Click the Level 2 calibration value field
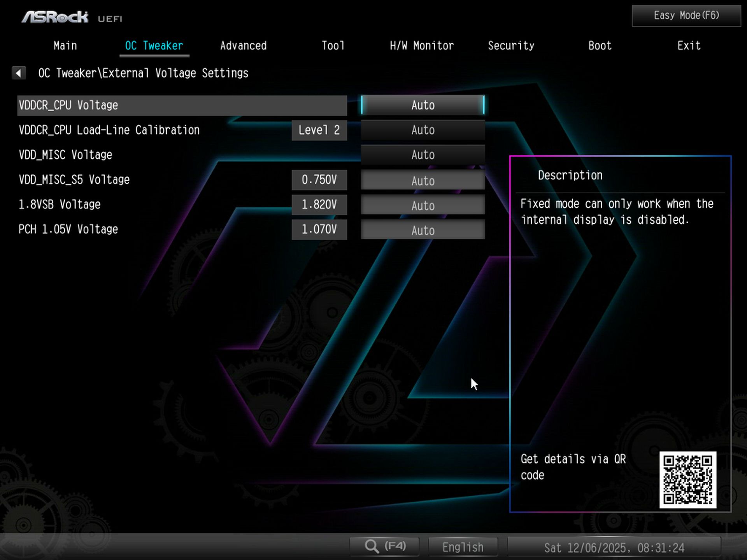747x560 pixels. click(x=319, y=130)
